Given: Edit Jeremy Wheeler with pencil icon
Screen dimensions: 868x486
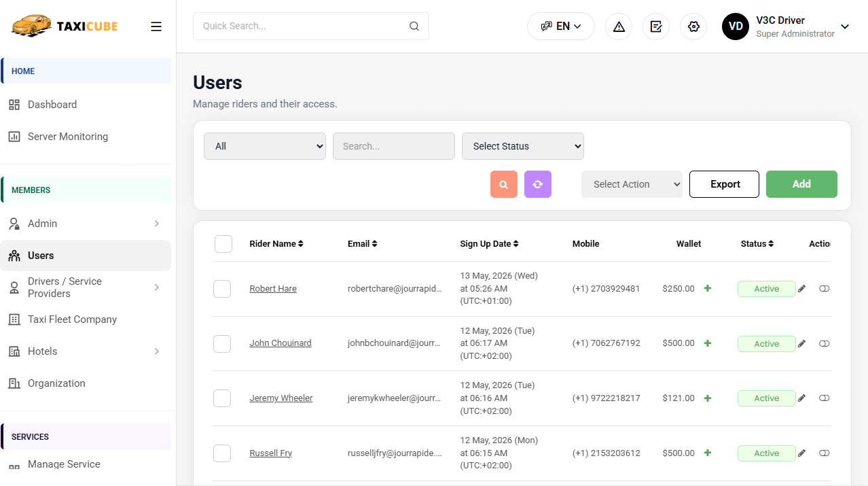Looking at the screenshot, I should (x=801, y=398).
